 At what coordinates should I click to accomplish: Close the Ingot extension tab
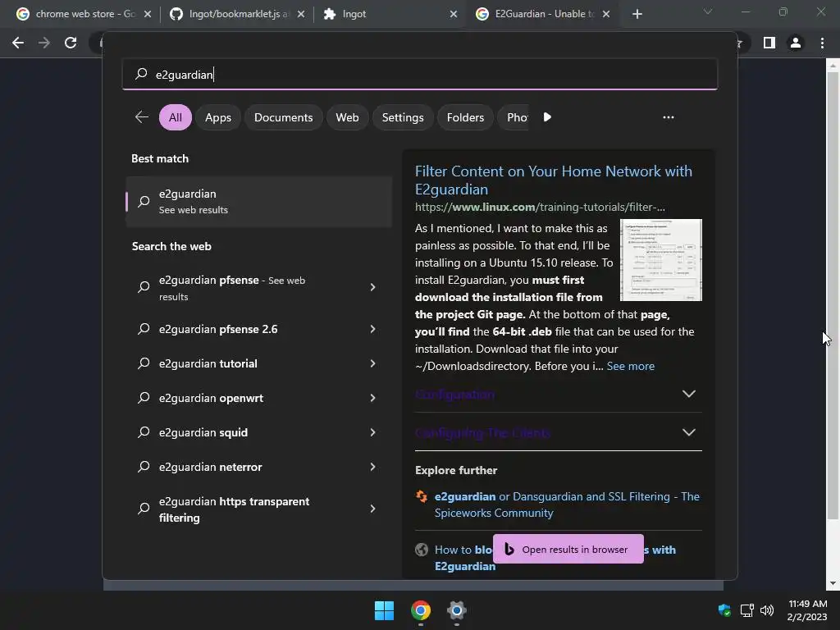[x=454, y=14]
